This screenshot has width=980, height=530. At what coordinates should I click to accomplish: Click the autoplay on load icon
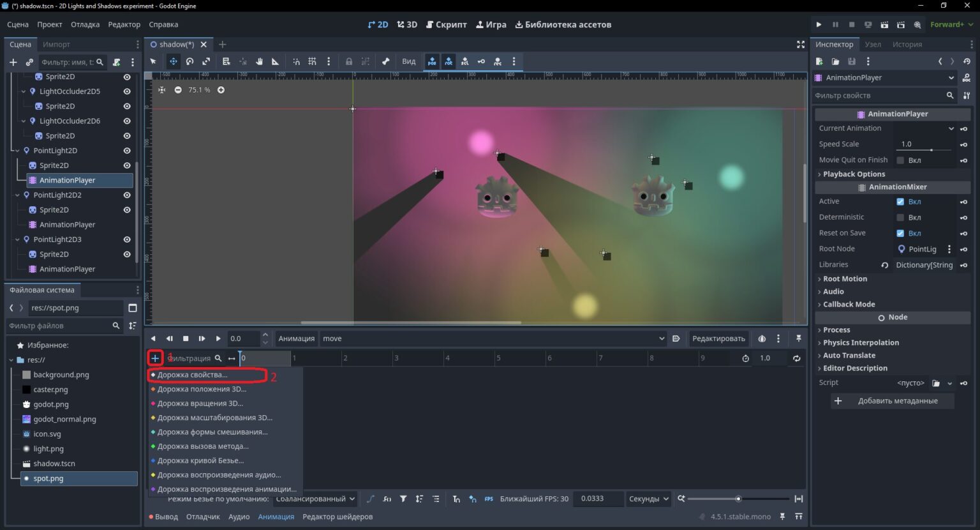tap(676, 338)
